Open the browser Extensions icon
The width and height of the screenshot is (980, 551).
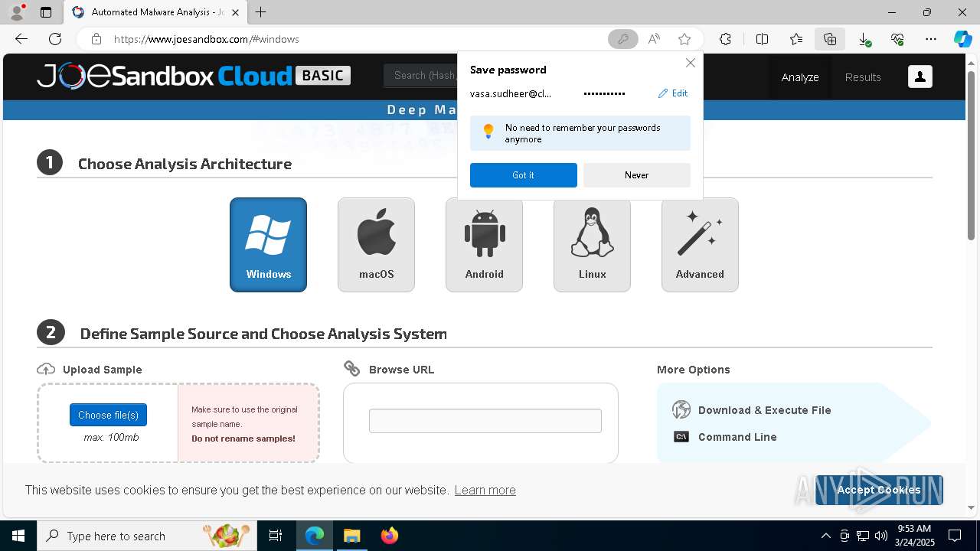click(726, 39)
